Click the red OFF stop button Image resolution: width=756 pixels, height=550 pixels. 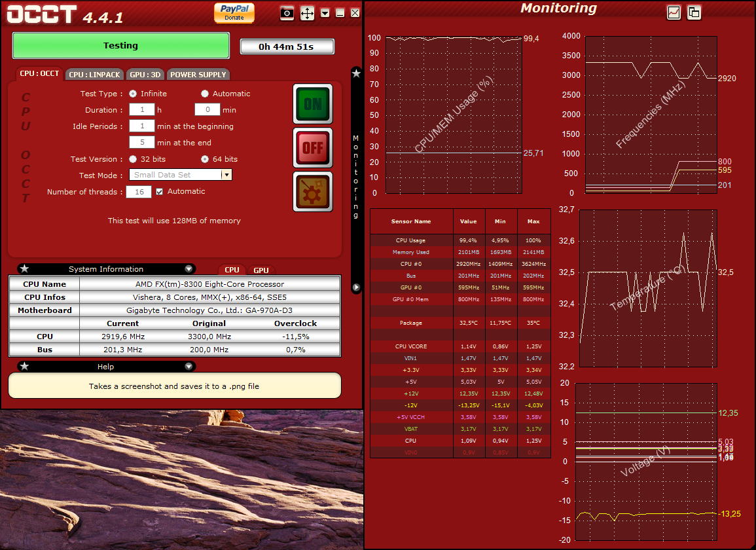[313, 147]
